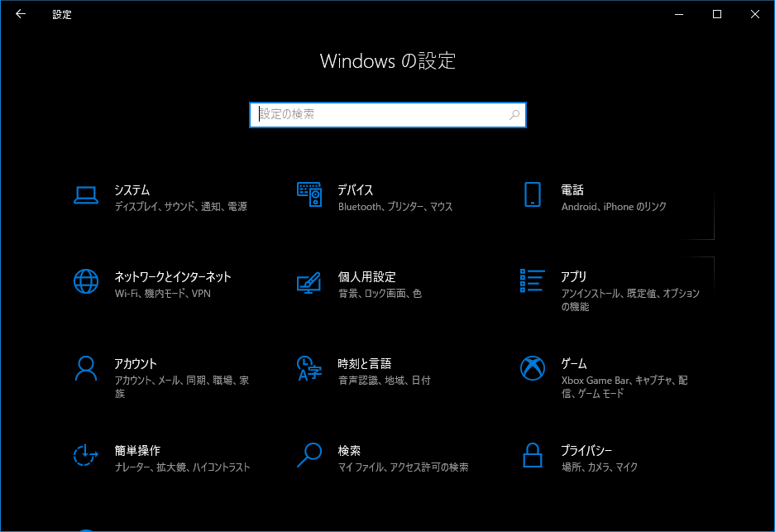
Task: Select the プライバシー text label
Action: click(586, 451)
